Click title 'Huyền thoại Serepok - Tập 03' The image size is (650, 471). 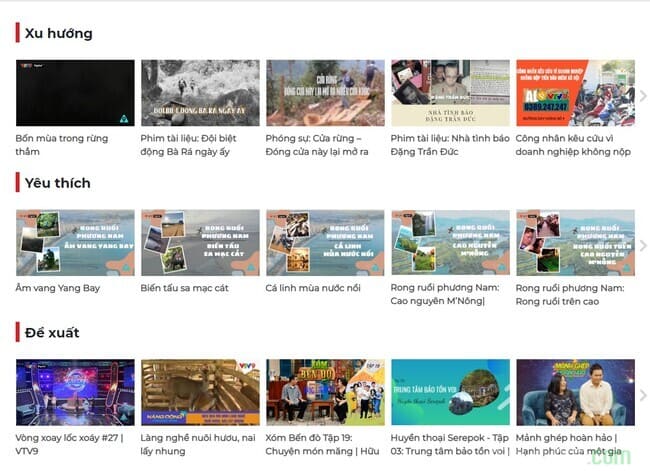pyautogui.click(x=450, y=444)
